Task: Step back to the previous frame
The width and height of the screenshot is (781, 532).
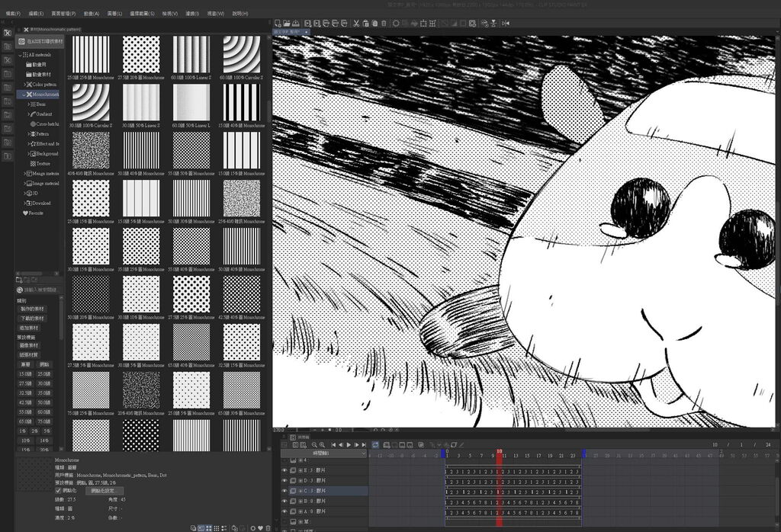Action: click(x=341, y=444)
